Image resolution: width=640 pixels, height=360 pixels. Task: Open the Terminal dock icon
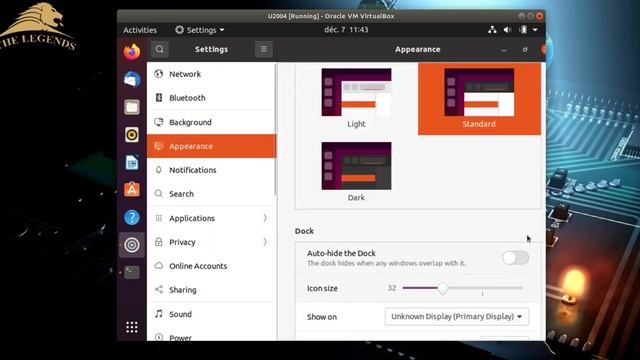pyautogui.click(x=131, y=272)
